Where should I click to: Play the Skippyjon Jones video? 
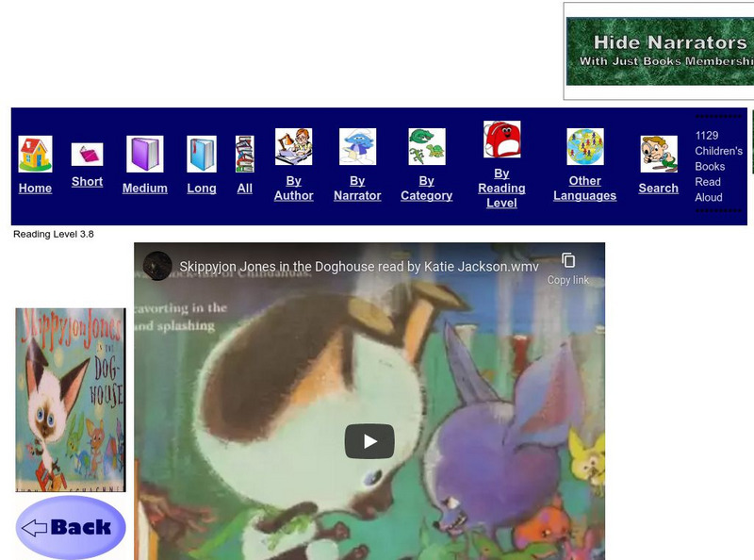370,439
